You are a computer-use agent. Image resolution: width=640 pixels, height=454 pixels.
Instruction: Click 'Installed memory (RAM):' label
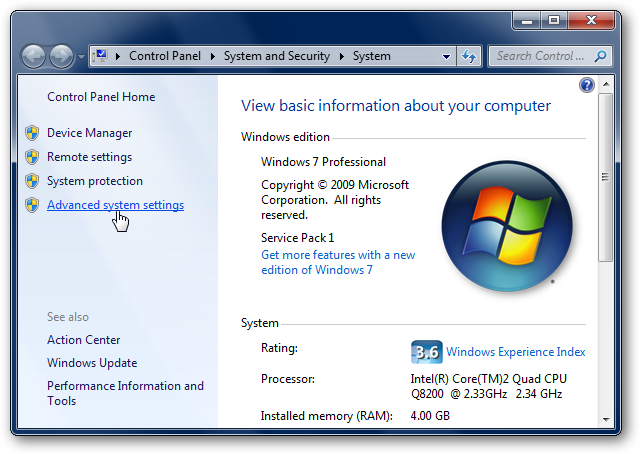[x=327, y=416]
